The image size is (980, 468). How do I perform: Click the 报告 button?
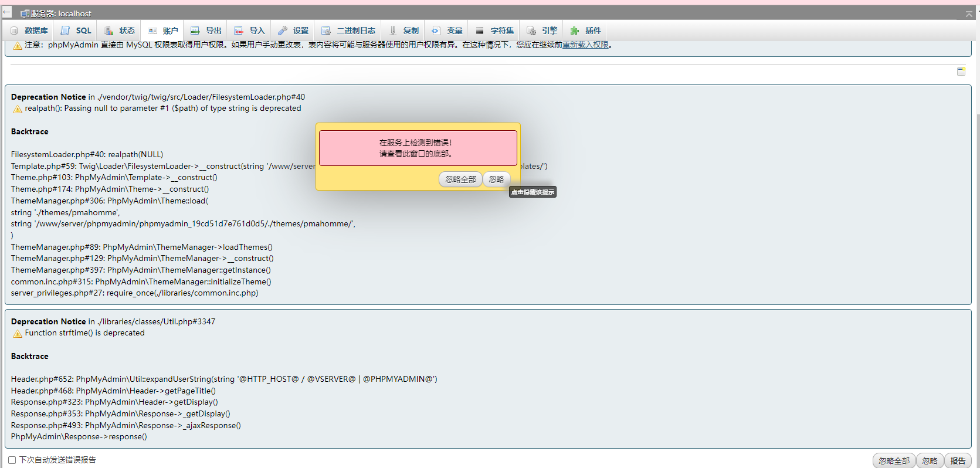(x=958, y=461)
